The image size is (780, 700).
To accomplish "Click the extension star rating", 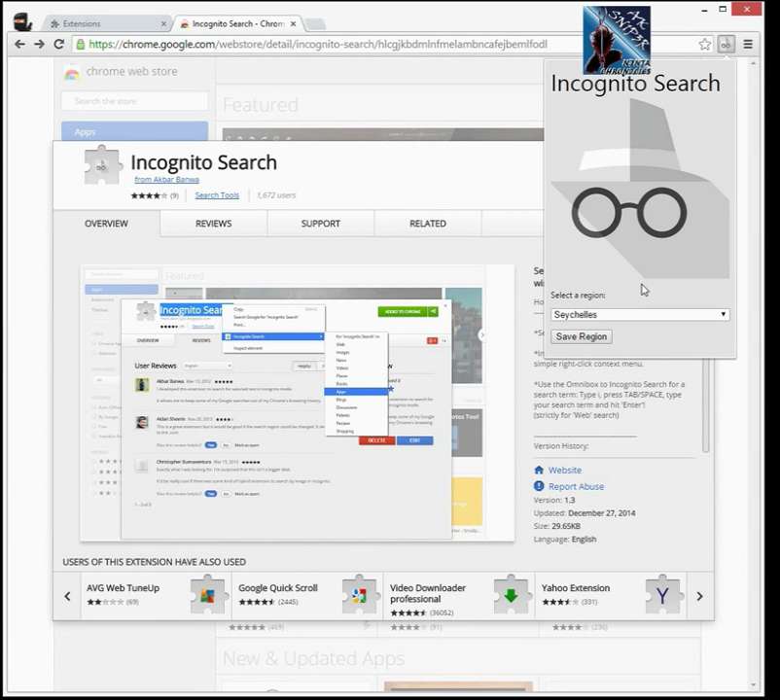I will coord(148,195).
